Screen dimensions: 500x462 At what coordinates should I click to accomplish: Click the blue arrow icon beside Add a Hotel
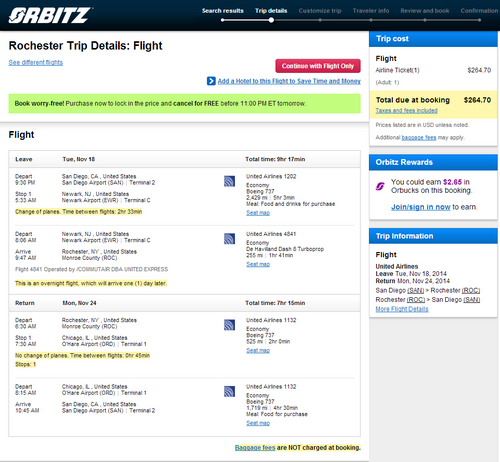click(x=211, y=81)
